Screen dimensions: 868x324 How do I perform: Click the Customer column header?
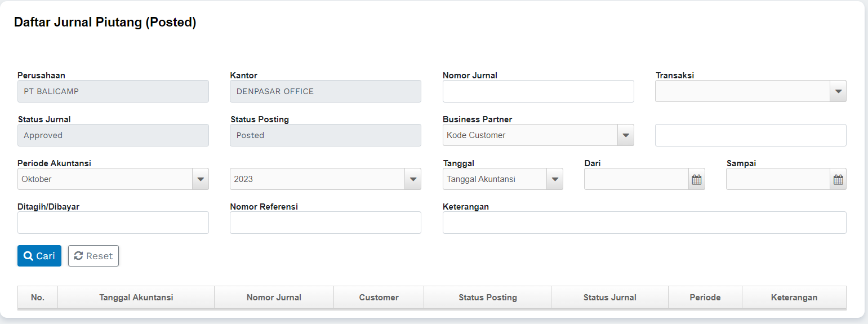click(379, 298)
